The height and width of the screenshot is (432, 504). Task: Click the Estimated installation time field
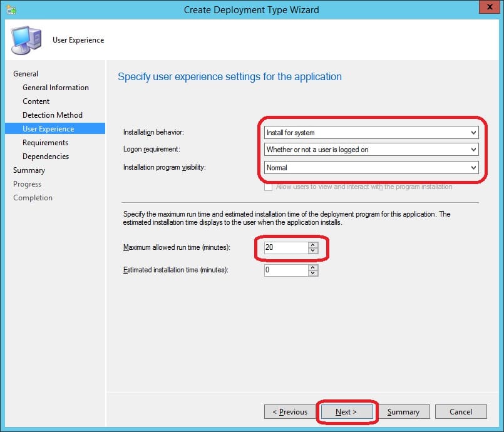pyautogui.click(x=285, y=270)
